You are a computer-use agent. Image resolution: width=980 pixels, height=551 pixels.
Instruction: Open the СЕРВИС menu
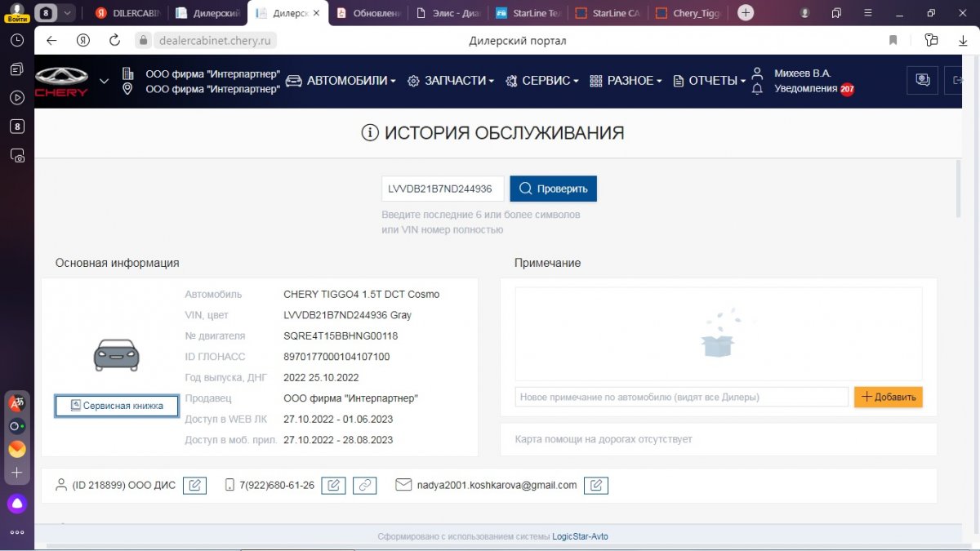542,81
